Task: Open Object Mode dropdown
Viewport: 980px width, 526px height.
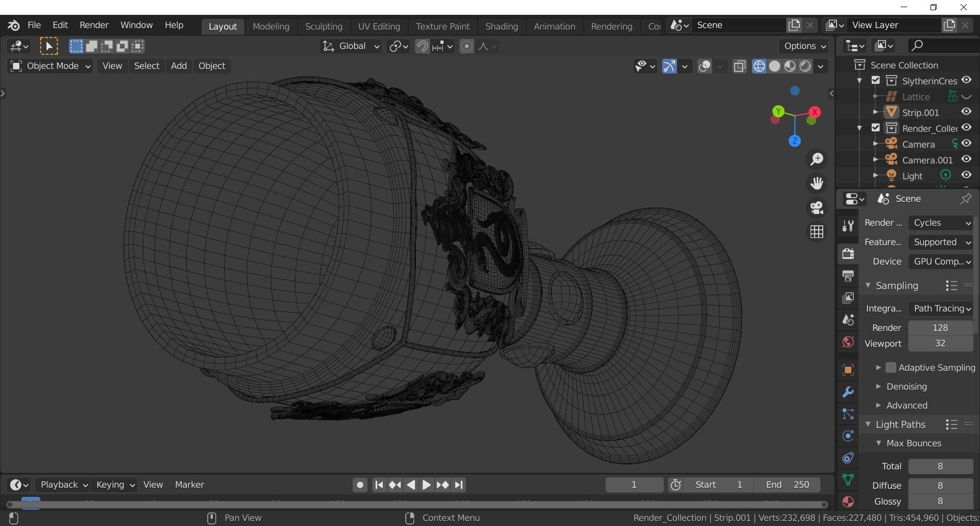Action: 50,66
